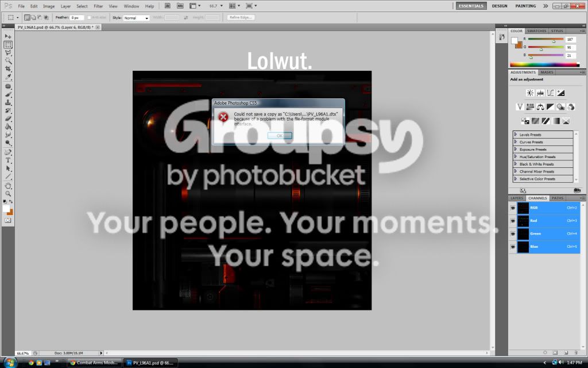
Task: Switch to the Paths tab
Action: pyautogui.click(x=557, y=198)
